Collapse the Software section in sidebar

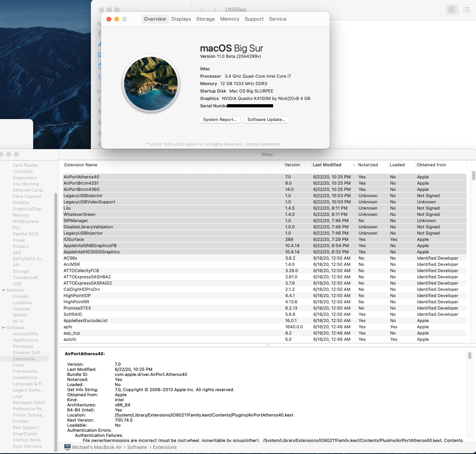coord(4,328)
